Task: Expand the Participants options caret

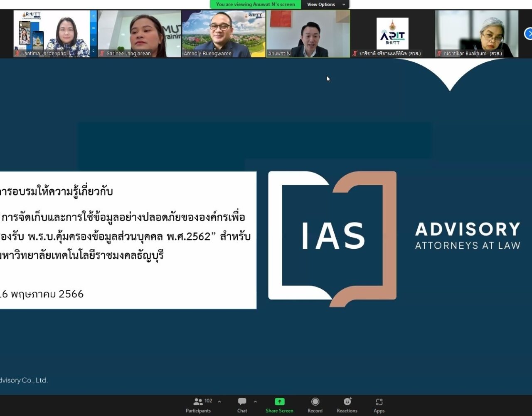Action: point(219,401)
